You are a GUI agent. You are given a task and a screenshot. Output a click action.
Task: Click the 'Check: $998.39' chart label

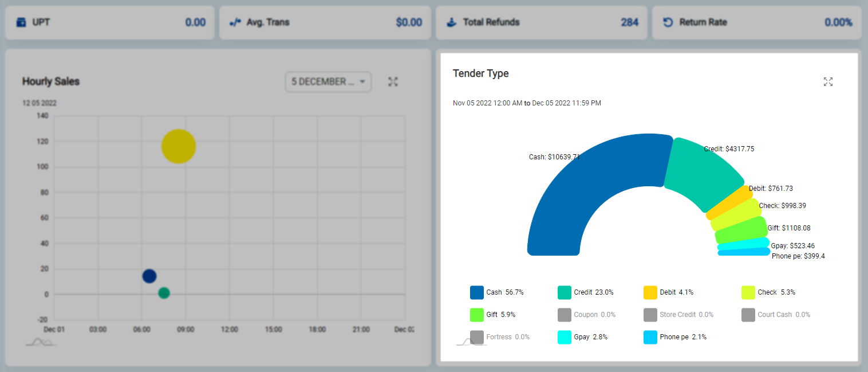[782, 205]
